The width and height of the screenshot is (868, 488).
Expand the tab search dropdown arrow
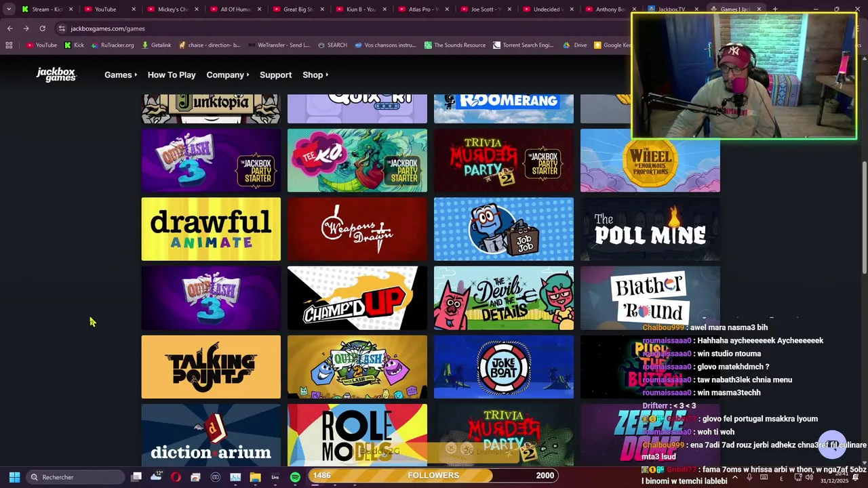[x=9, y=9]
